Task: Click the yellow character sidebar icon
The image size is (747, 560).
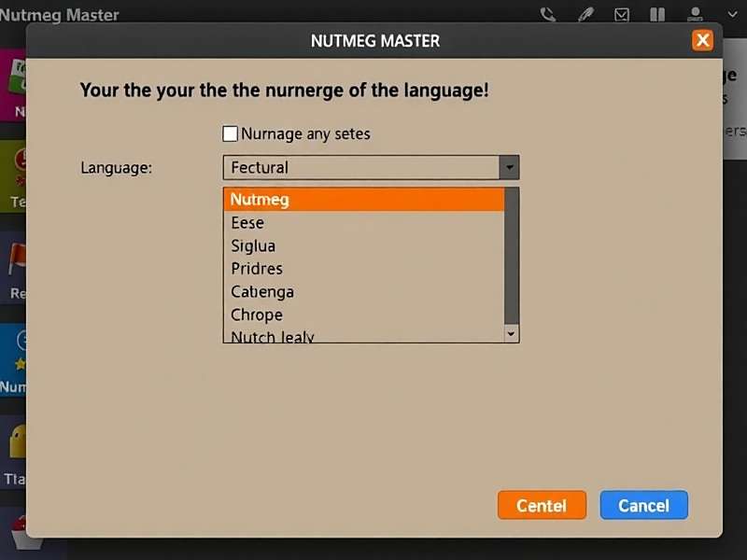Action: click(x=17, y=441)
